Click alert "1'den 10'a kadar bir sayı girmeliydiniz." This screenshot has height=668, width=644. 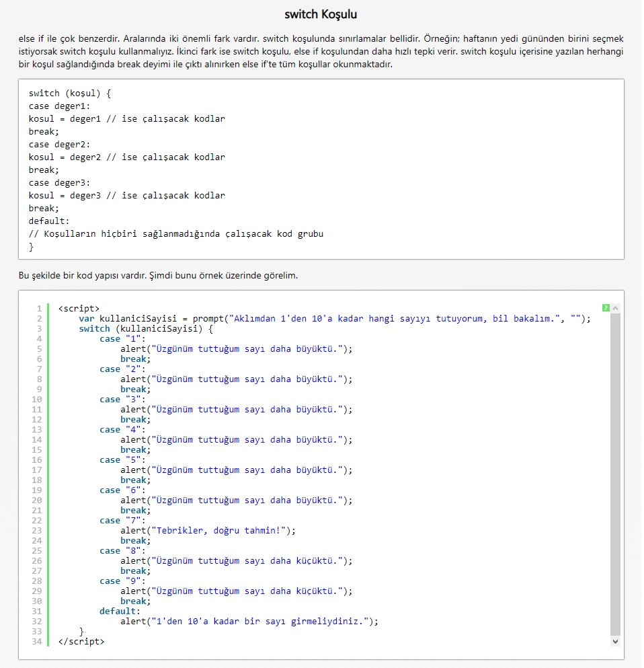(x=249, y=622)
